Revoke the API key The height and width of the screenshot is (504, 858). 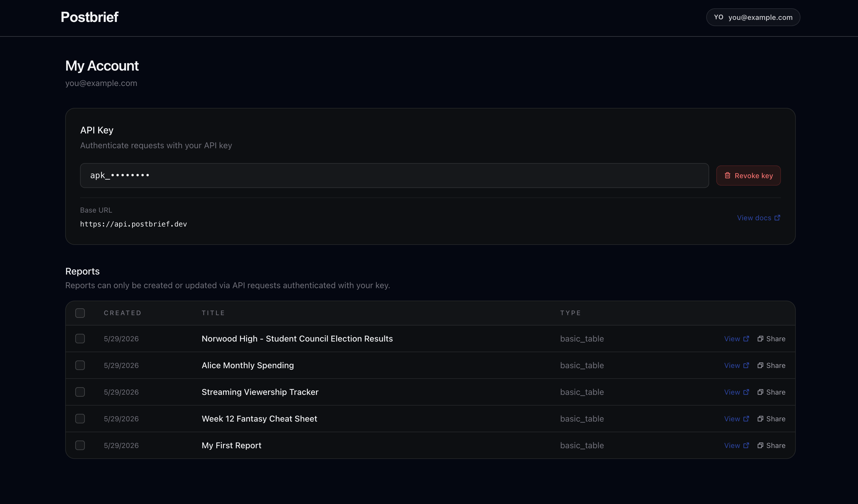point(748,176)
